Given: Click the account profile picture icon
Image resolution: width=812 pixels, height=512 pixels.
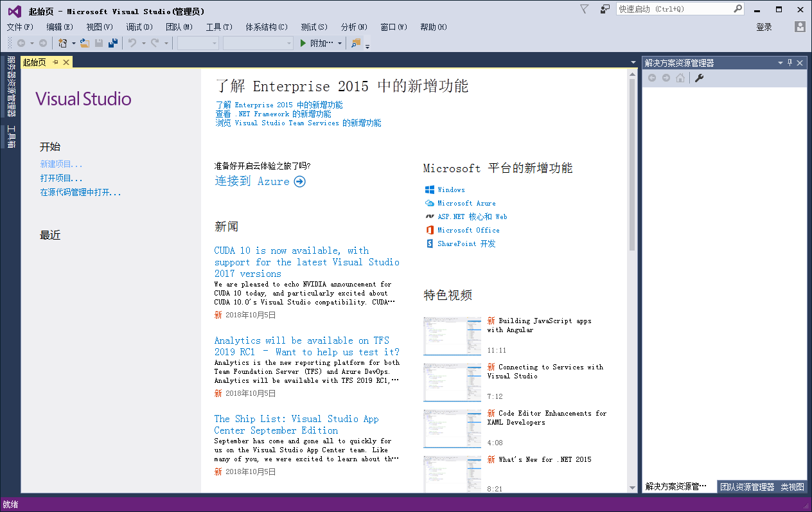Looking at the screenshot, I should (x=800, y=27).
